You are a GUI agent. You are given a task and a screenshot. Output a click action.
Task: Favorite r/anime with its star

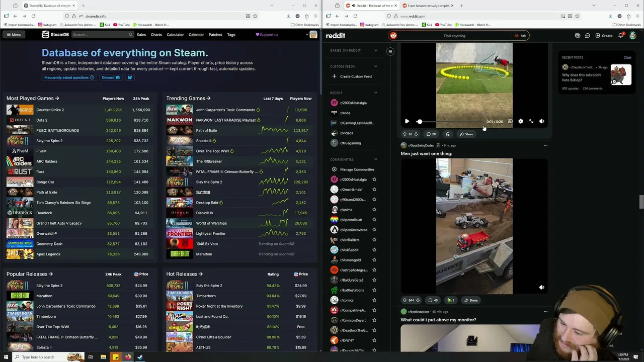click(x=374, y=210)
